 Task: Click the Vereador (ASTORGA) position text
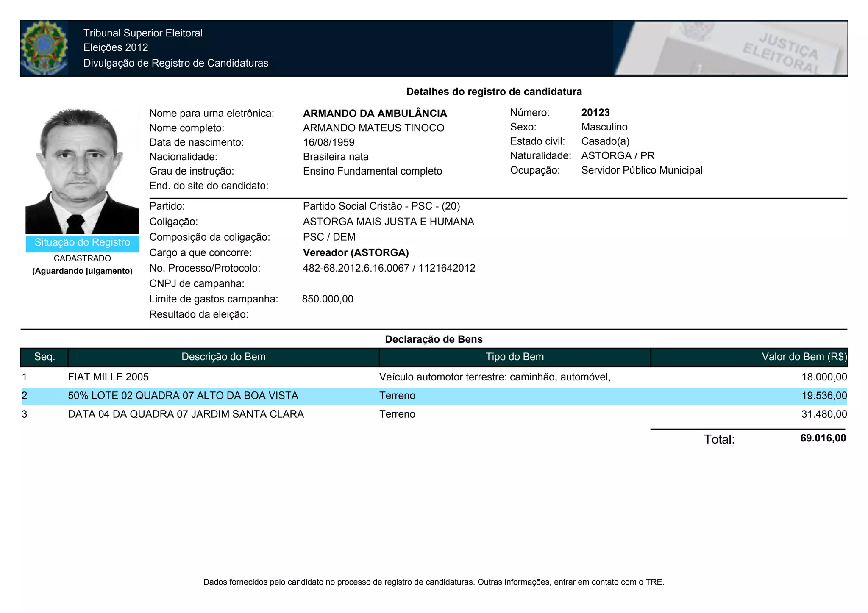[356, 253]
